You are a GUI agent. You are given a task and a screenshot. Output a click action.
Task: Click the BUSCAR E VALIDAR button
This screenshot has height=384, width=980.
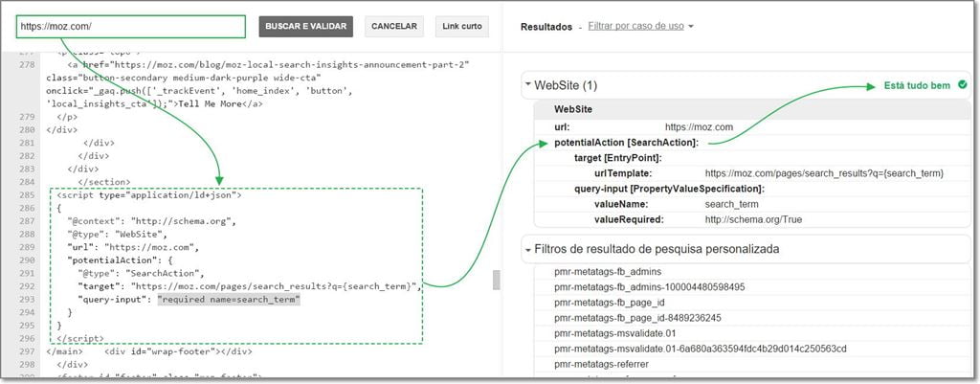pos(305,27)
